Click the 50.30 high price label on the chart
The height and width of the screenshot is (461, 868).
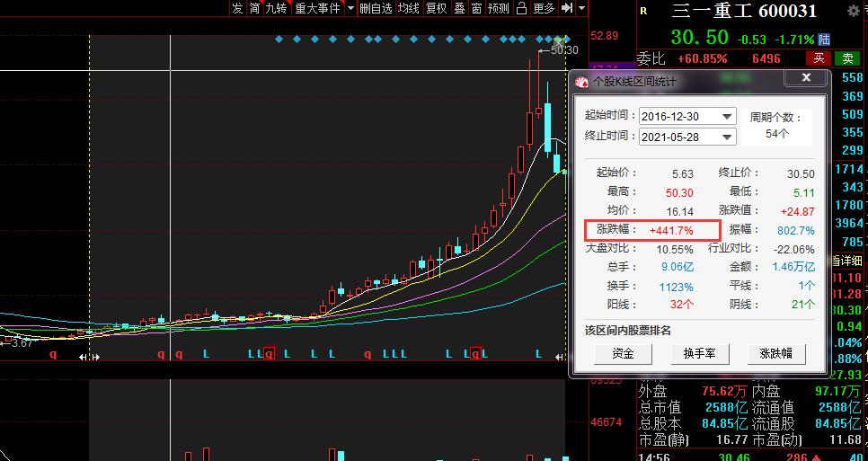tap(565, 50)
